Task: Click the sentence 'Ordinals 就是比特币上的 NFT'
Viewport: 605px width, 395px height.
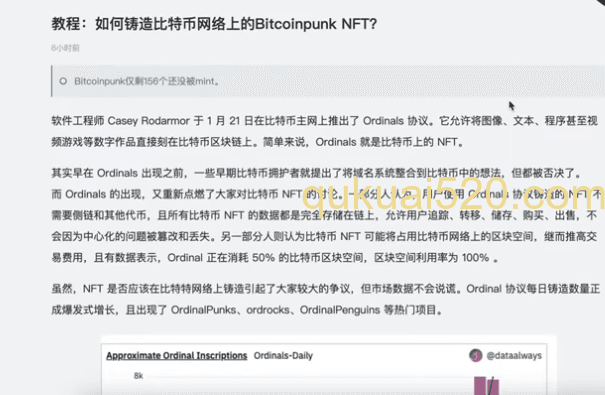Action: 389,142
